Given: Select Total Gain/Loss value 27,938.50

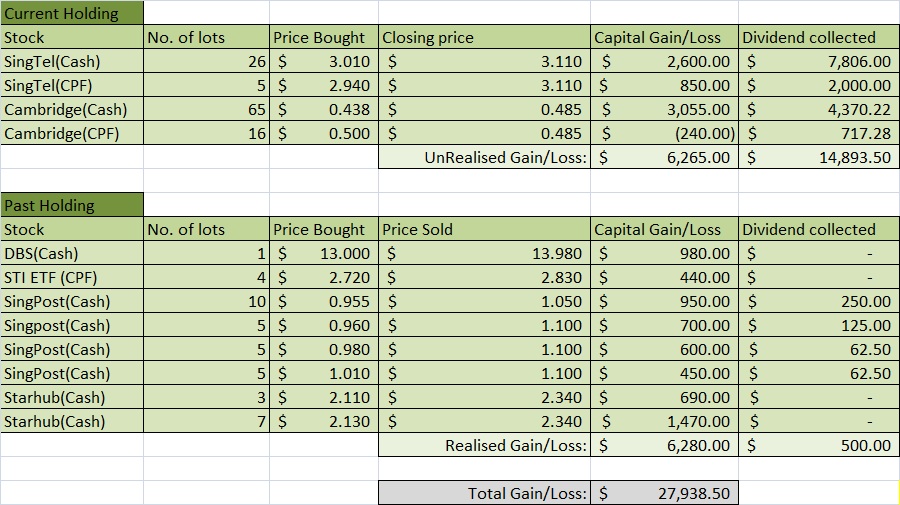Looking at the screenshot, I should pos(665,494).
